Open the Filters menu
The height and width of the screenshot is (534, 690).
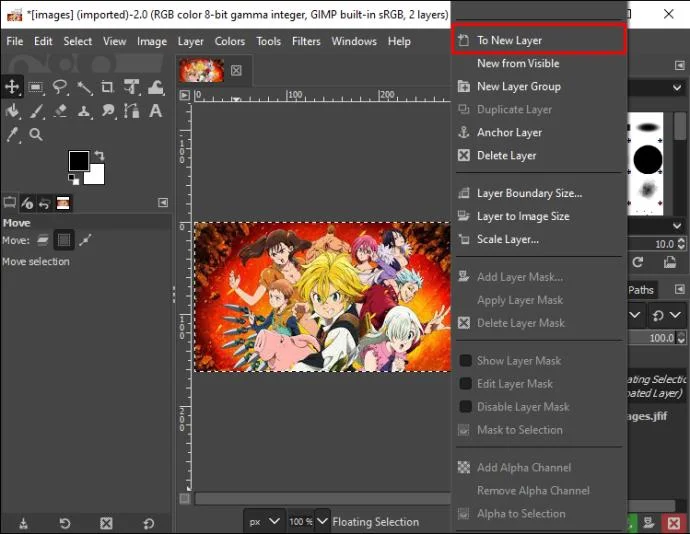pyautogui.click(x=306, y=41)
